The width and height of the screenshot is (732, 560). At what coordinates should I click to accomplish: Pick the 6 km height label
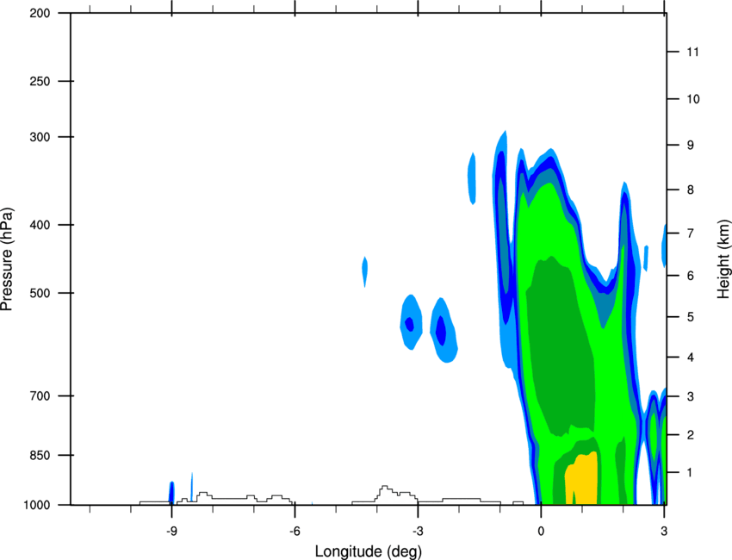coord(690,276)
